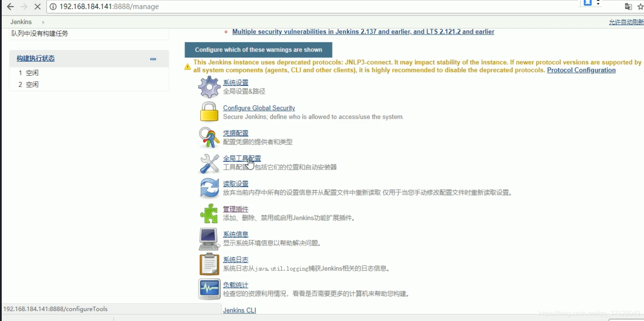This screenshot has height=321, width=644.
Task: Click the padlock Configure Global Security icon
Action: point(209,112)
